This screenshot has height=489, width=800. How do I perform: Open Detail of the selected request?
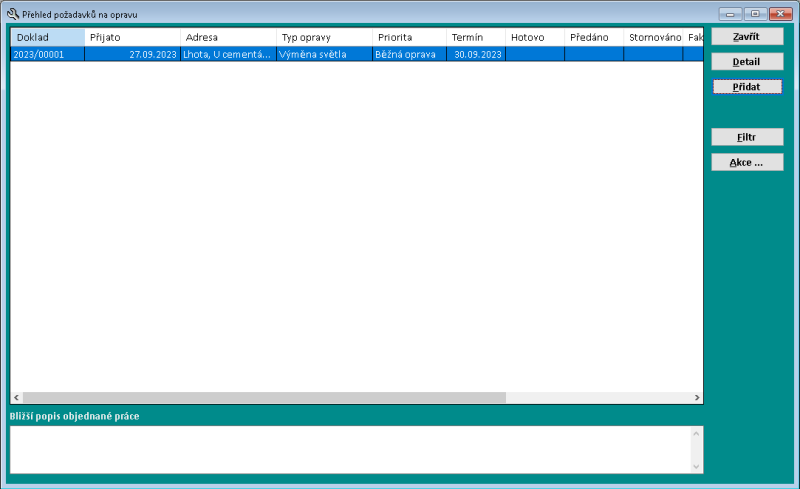pyautogui.click(x=747, y=62)
